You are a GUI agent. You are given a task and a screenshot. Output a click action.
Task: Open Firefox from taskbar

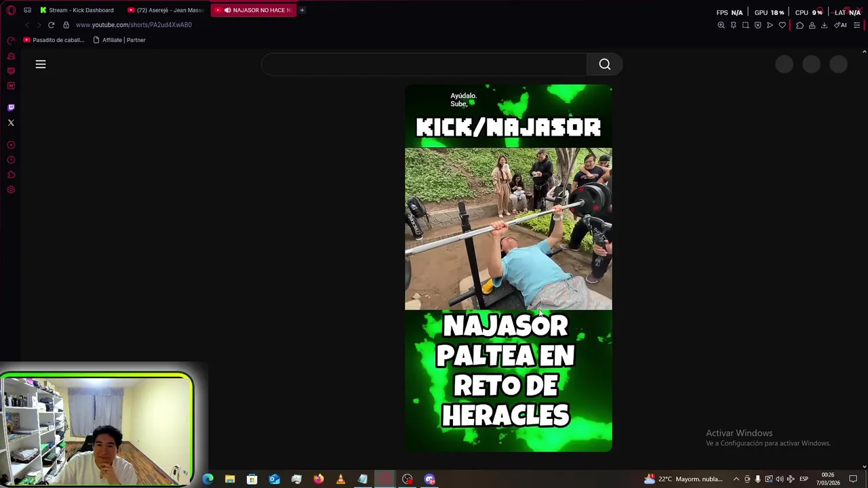click(319, 479)
